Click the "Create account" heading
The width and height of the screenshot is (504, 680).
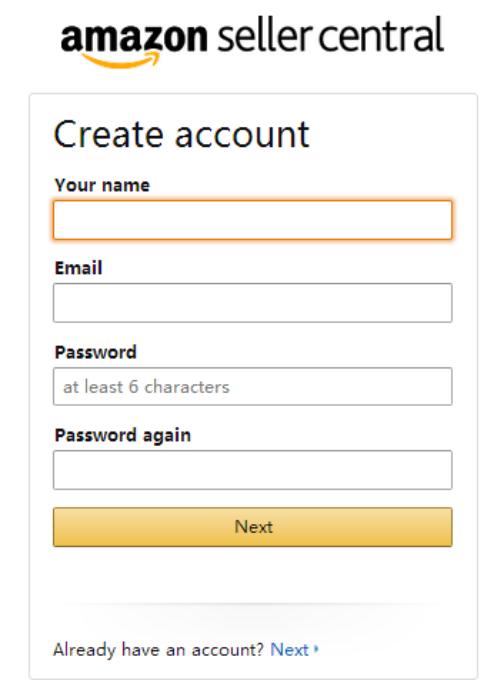(x=181, y=134)
